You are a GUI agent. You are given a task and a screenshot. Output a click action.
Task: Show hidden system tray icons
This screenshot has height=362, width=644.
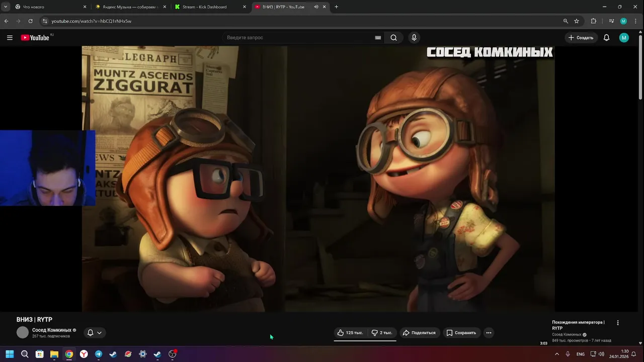coord(557,354)
